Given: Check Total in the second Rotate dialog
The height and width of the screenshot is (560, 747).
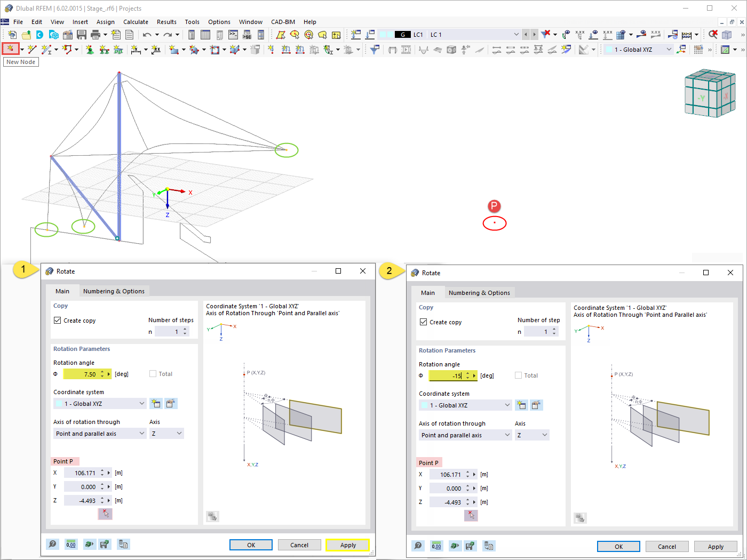Looking at the screenshot, I should pyautogui.click(x=518, y=375).
